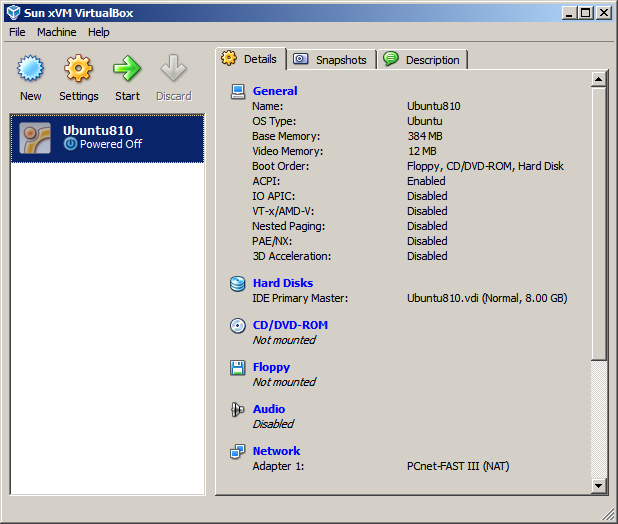Click the Ubuntu810.vdi hard disk entry
Screen dimensions: 618x524
(487, 298)
